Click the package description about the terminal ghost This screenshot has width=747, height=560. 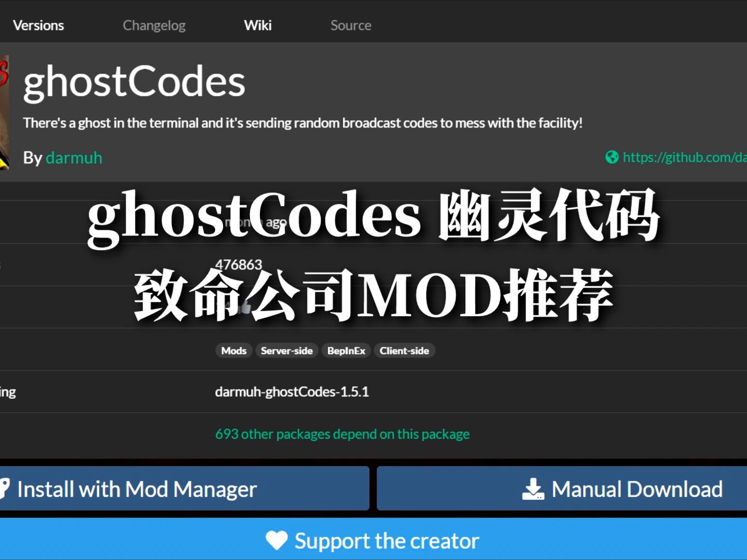tap(303, 123)
